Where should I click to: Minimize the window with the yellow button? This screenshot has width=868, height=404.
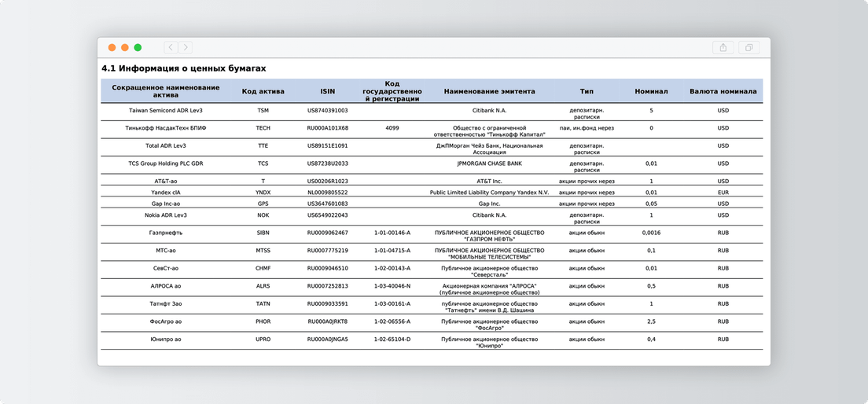[124, 48]
